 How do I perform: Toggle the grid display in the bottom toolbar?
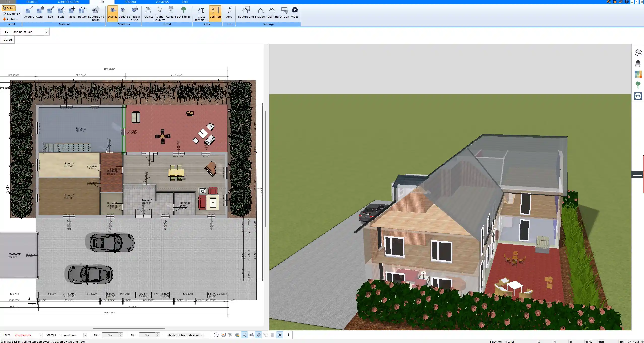[273, 335]
